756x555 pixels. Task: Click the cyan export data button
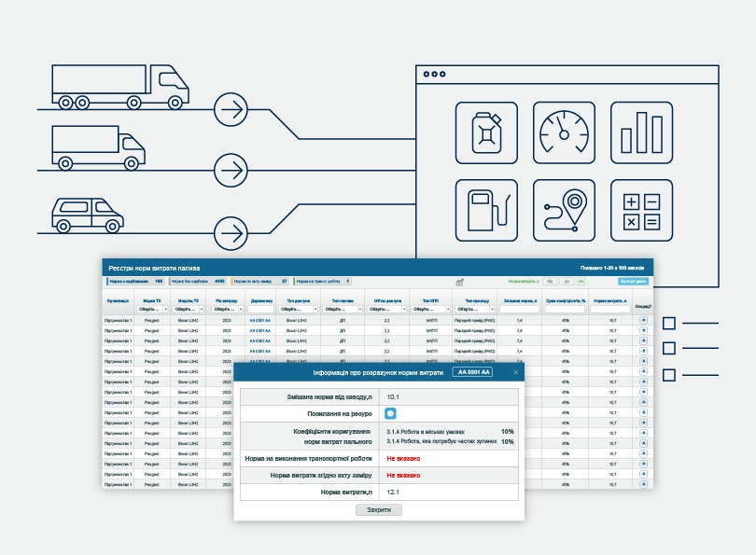click(632, 281)
